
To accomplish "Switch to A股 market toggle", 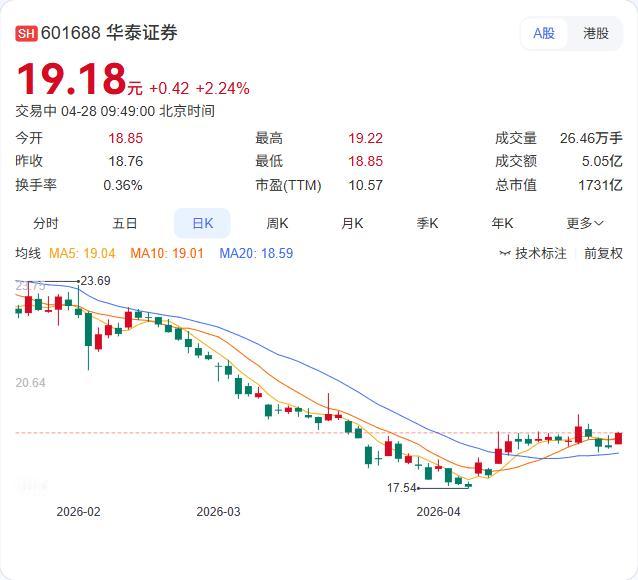I will pos(544,33).
